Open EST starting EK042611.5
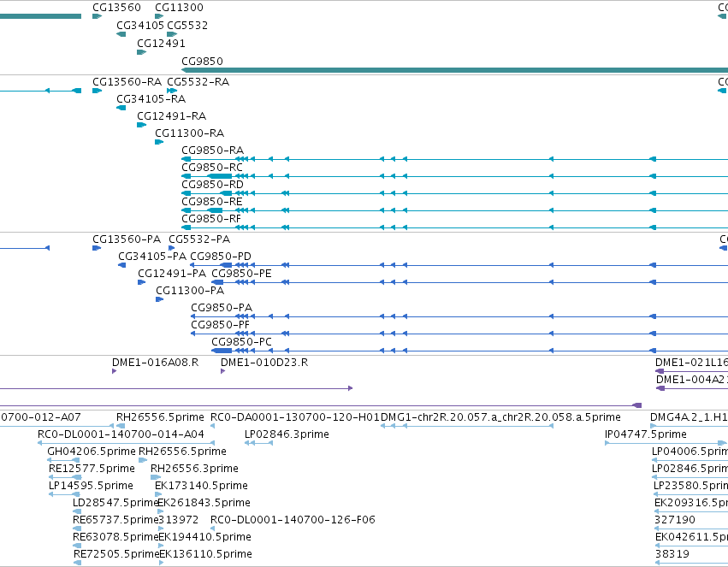 pos(692,538)
